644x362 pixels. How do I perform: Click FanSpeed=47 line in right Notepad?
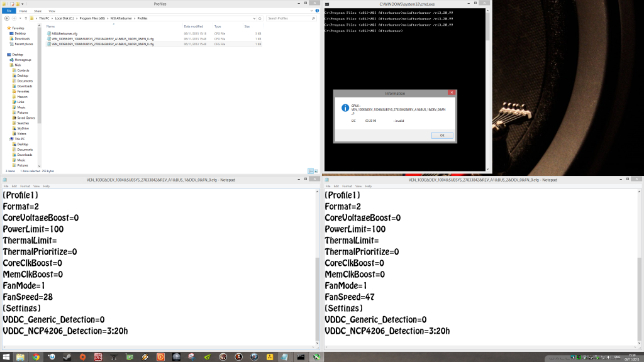point(350,297)
